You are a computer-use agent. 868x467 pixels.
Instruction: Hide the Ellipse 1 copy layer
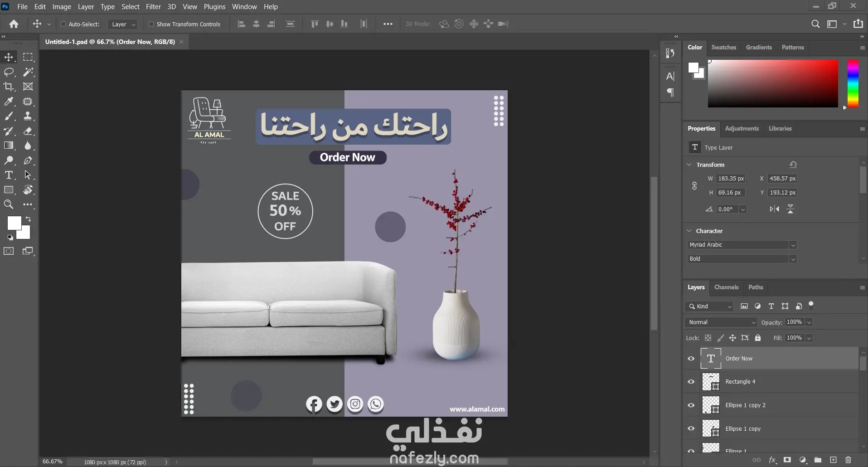pyautogui.click(x=691, y=429)
